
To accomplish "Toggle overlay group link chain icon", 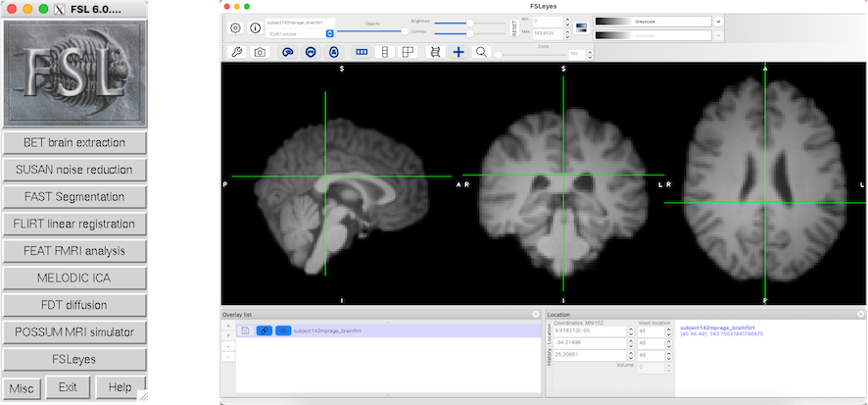I will pyautogui.click(x=265, y=330).
